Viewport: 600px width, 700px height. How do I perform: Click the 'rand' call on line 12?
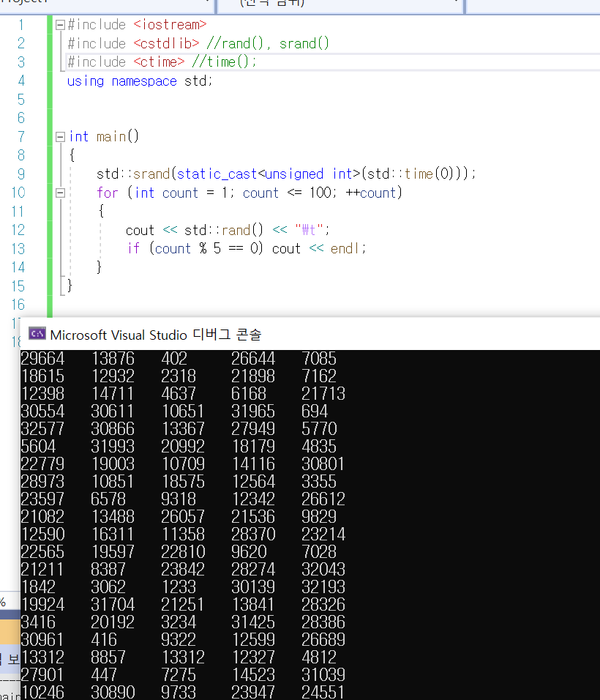click(236, 230)
